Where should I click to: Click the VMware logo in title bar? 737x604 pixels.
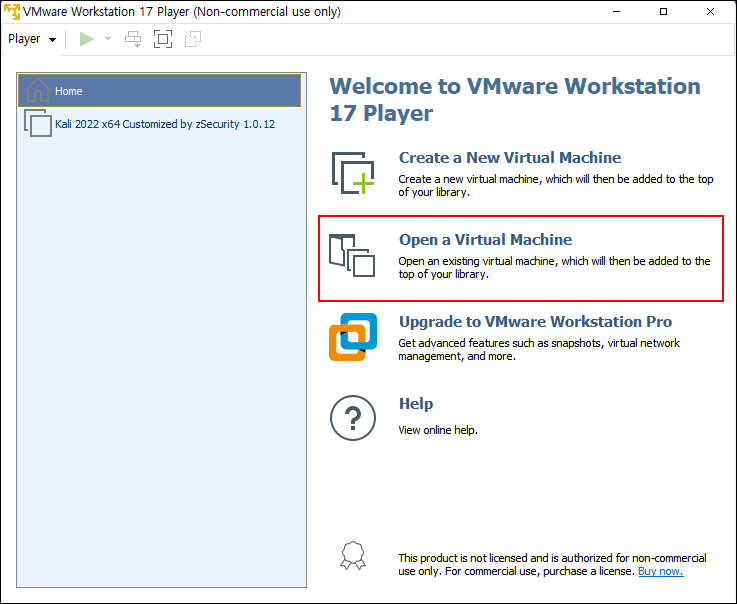12,12
